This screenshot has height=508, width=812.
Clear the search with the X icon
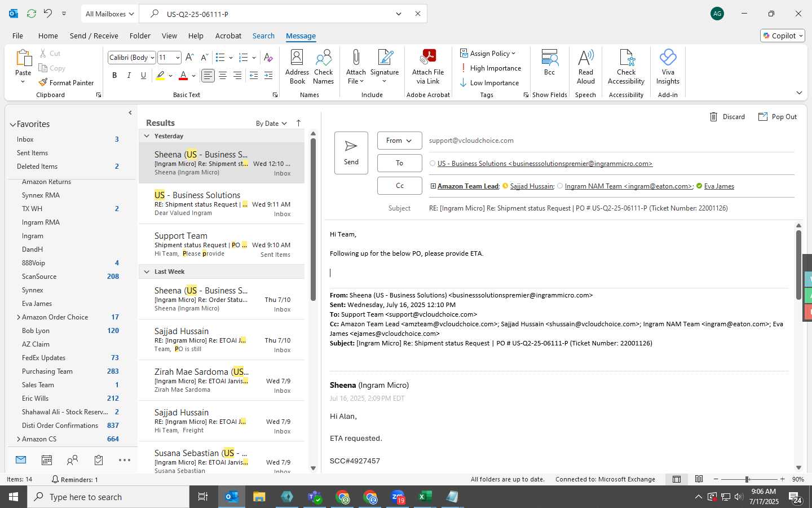(x=418, y=14)
